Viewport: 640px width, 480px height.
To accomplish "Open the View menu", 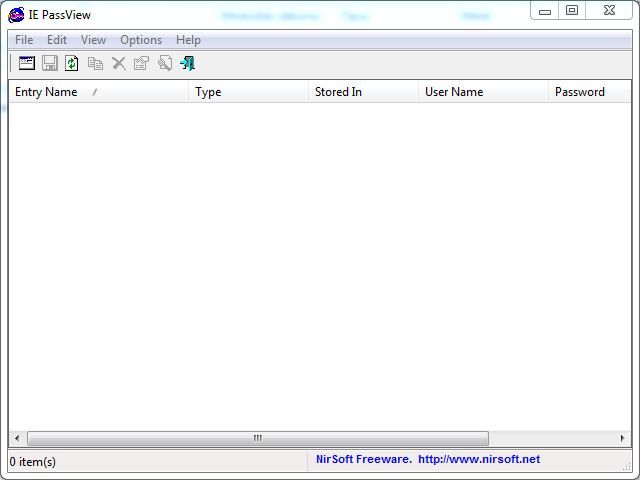I will 93,40.
